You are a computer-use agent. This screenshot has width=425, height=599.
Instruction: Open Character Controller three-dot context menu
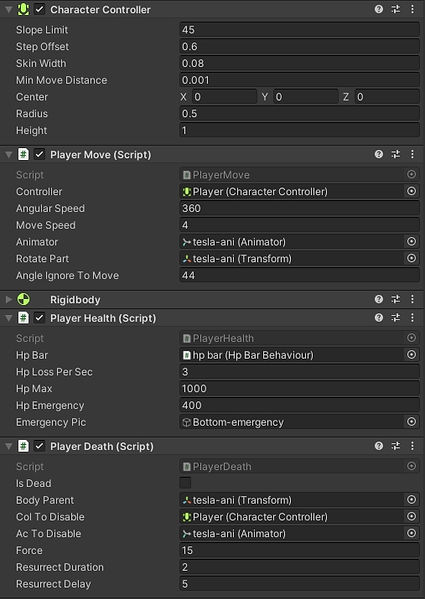point(412,9)
